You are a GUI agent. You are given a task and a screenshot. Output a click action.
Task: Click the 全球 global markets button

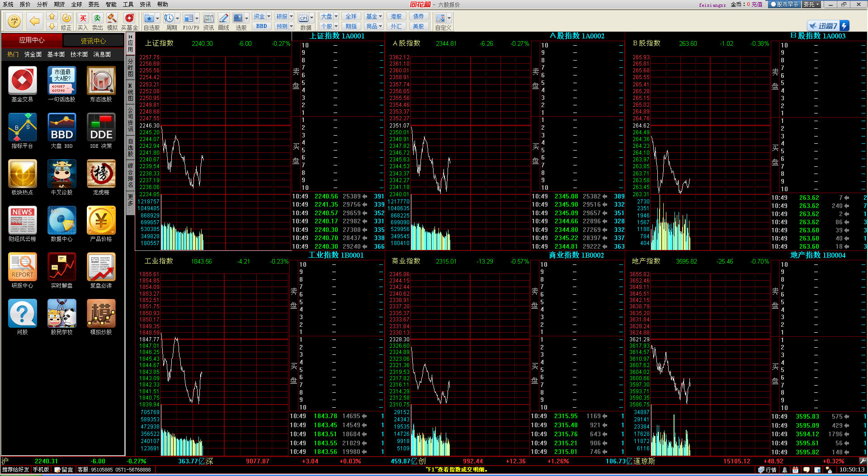(351, 16)
